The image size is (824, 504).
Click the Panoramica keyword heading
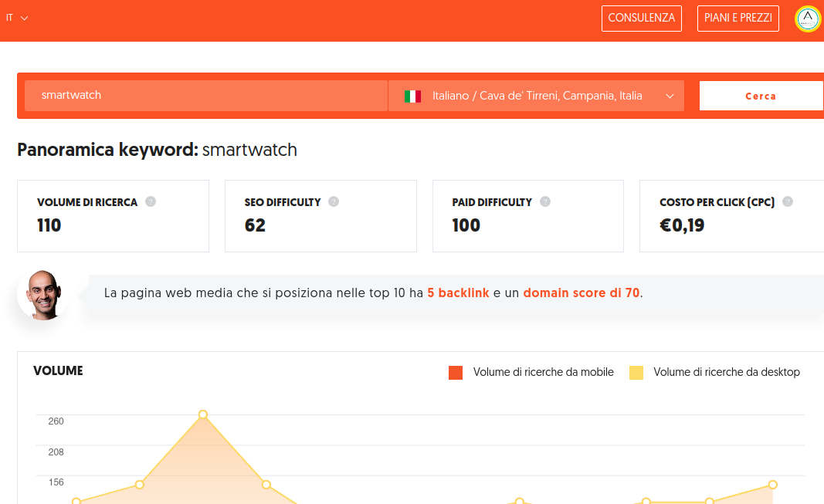(x=157, y=151)
